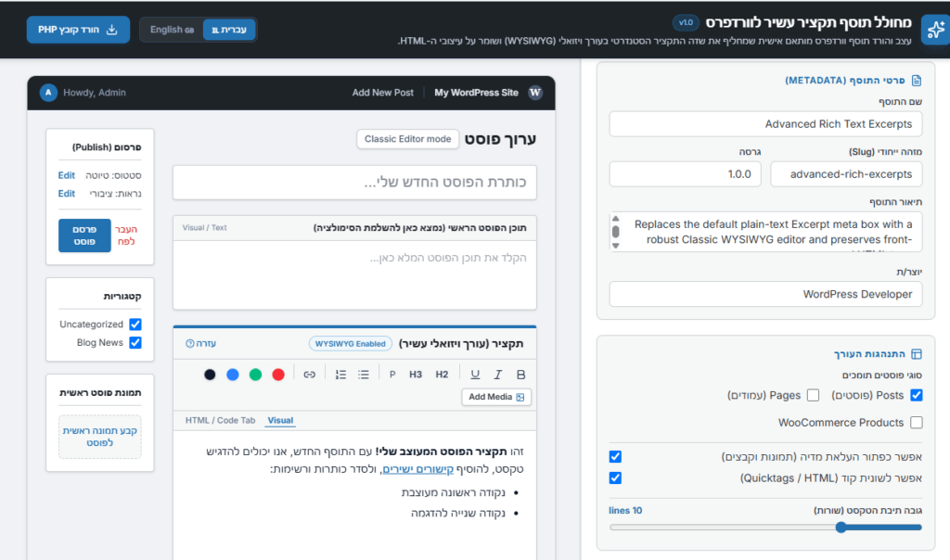Click the WordPress logo in admin bar
Image resolution: width=950 pixels, height=560 pixels.
pos(535,93)
